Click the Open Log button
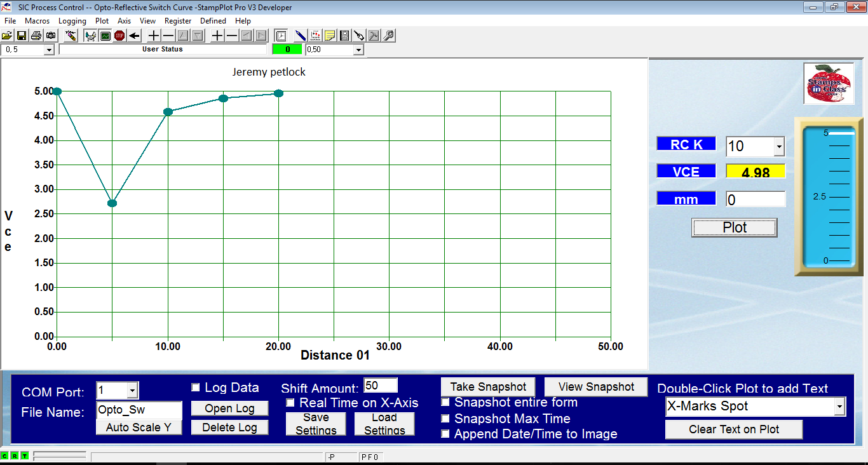 230,408
